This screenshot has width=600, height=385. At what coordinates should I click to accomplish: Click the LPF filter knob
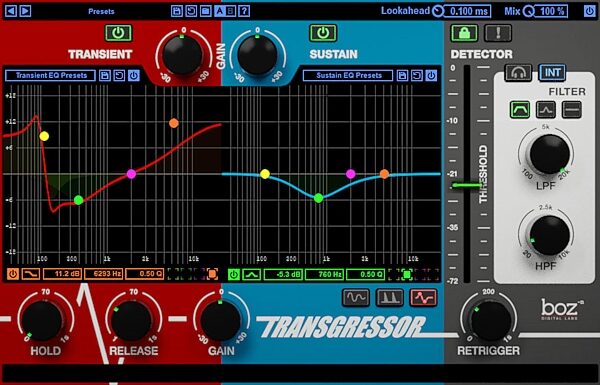(549, 154)
